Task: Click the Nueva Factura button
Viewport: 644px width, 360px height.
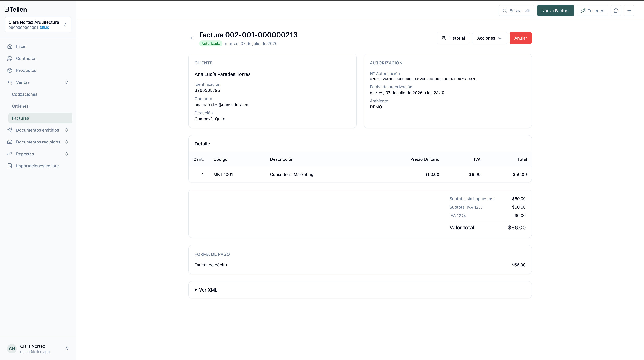Action: click(555, 11)
